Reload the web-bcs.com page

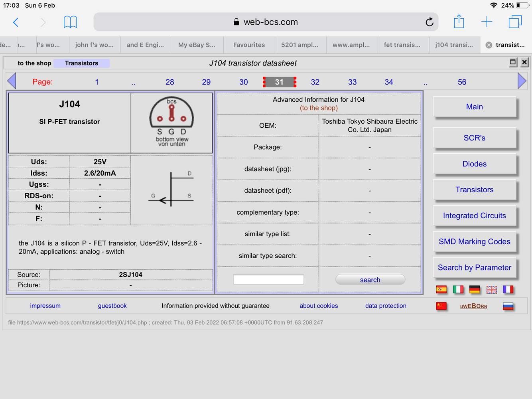pos(430,22)
